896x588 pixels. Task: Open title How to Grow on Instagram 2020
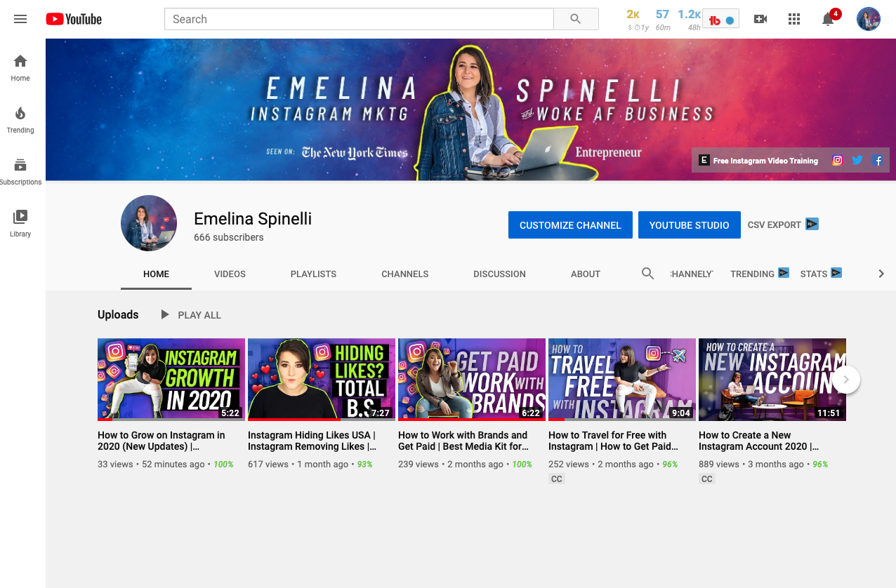[162, 441]
